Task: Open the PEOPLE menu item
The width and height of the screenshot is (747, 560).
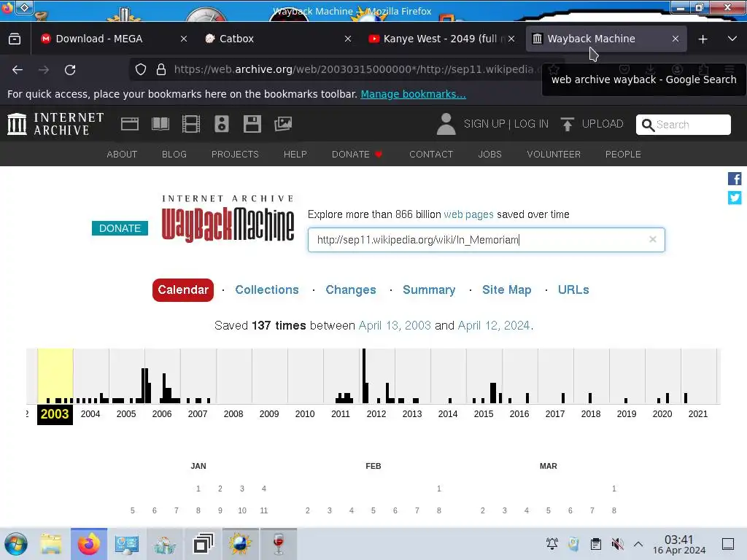Action: pos(623,155)
